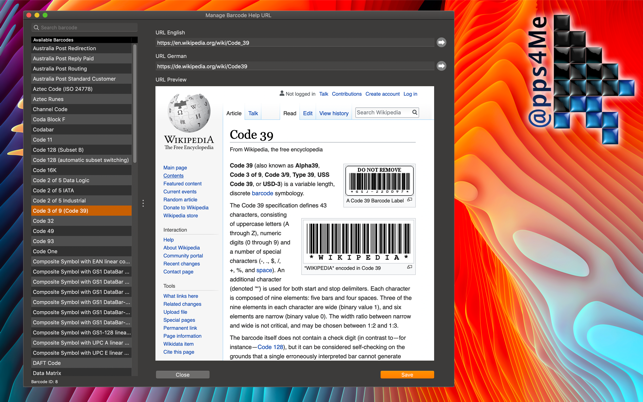Open the English URL arrow button
Viewport: 643px width, 402px height.
[441, 42]
